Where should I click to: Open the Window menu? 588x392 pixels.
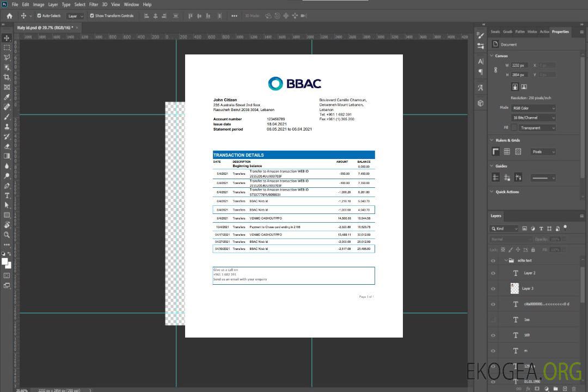click(131, 4)
